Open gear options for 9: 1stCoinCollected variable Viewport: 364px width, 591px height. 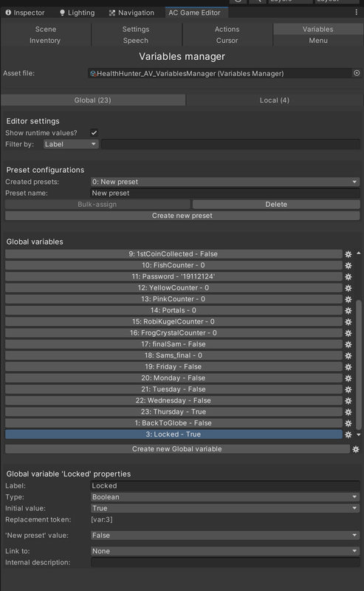pos(348,254)
